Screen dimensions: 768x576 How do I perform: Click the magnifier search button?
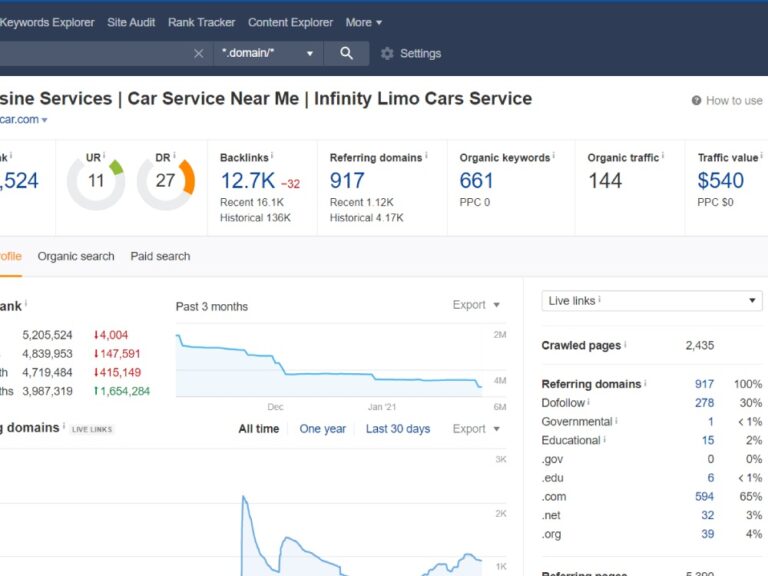tap(346, 53)
